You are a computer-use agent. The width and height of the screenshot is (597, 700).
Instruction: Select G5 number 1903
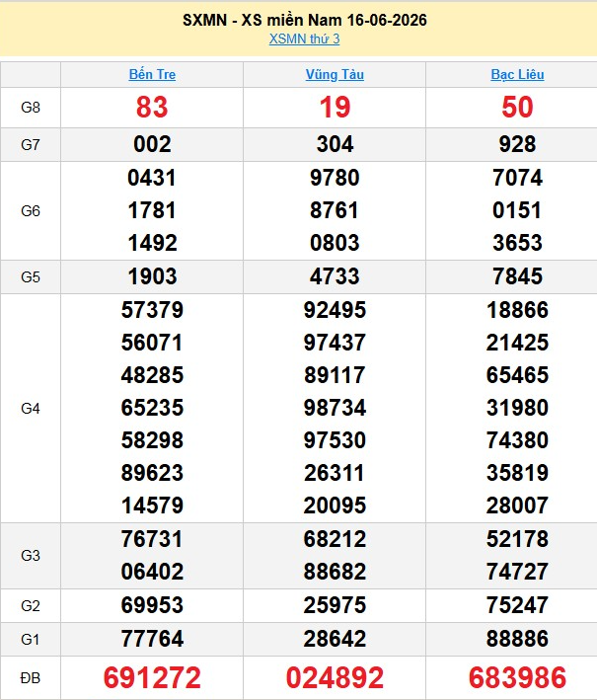(152, 276)
